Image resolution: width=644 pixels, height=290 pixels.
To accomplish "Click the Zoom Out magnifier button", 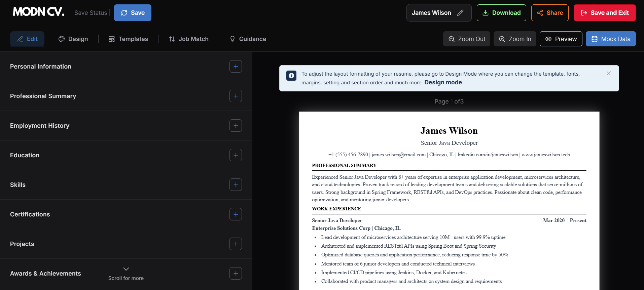I will [x=466, y=39].
